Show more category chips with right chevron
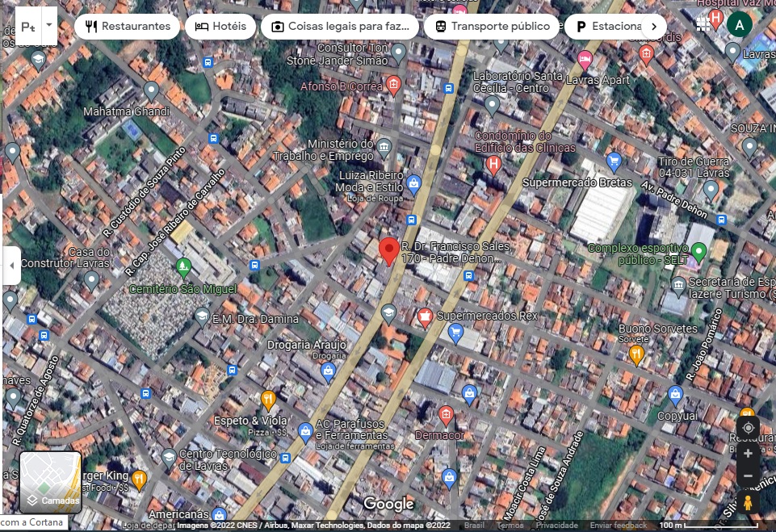 point(654,26)
